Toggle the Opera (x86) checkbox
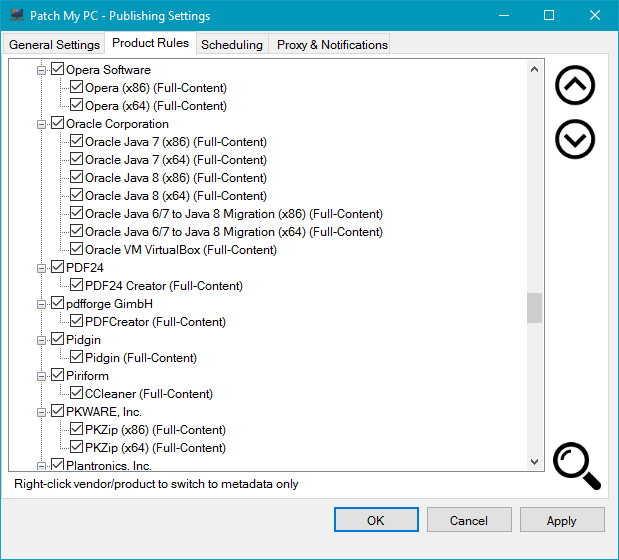Viewport: 619px width, 560px height. point(76,87)
